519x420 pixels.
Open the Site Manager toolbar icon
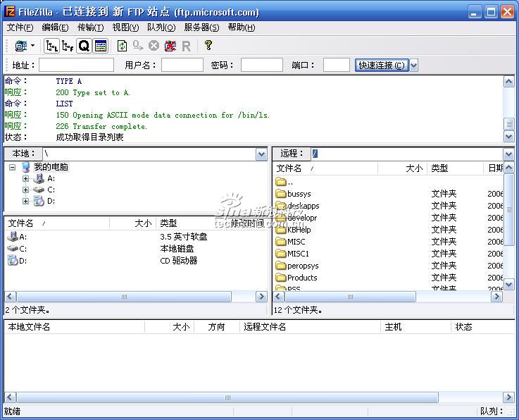pos(21,46)
